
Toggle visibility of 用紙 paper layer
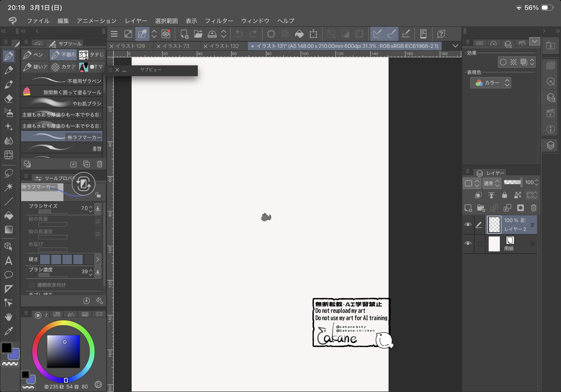[468, 243]
